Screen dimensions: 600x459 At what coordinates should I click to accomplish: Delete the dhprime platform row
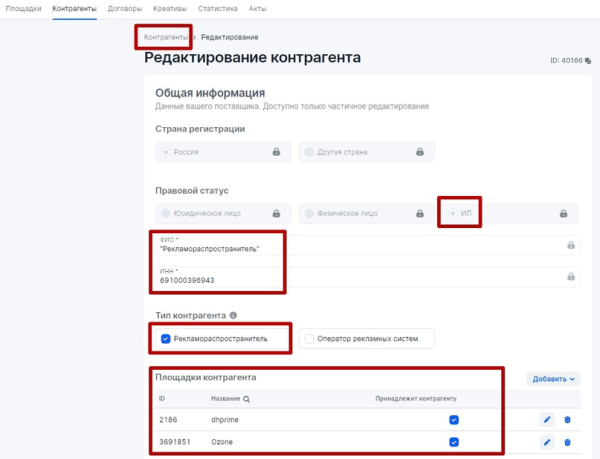pyautogui.click(x=568, y=420)
